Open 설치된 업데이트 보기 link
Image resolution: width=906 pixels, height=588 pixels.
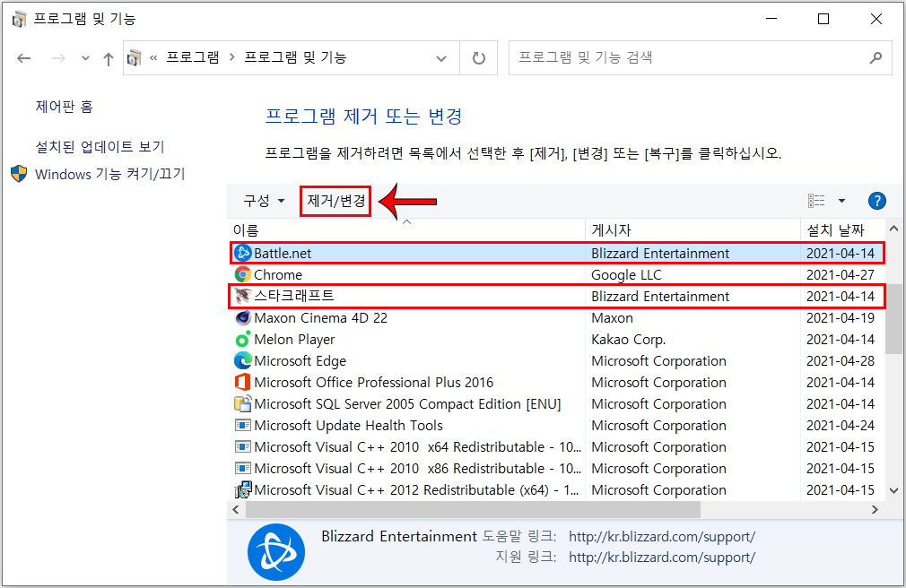100,147
